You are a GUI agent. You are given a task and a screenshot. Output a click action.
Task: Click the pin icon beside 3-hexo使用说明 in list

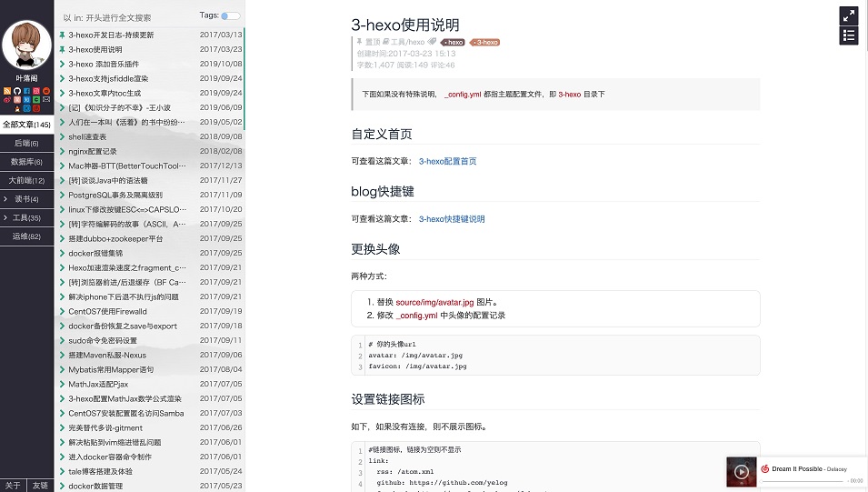click(62, 49)
